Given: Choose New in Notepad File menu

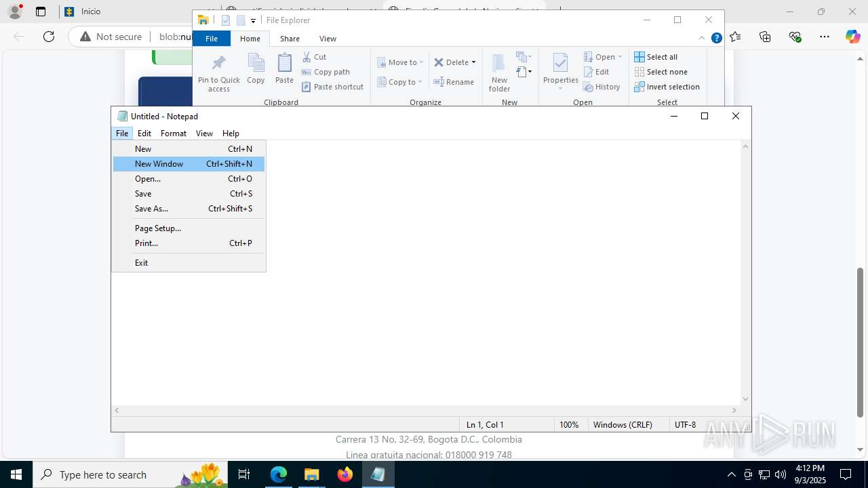Looking at the screenshot, I should click(189, 149).
